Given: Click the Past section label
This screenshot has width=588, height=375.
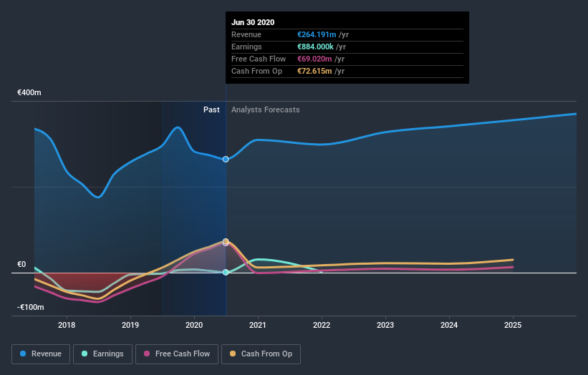Looking at the screenshot, I should 211,109.
